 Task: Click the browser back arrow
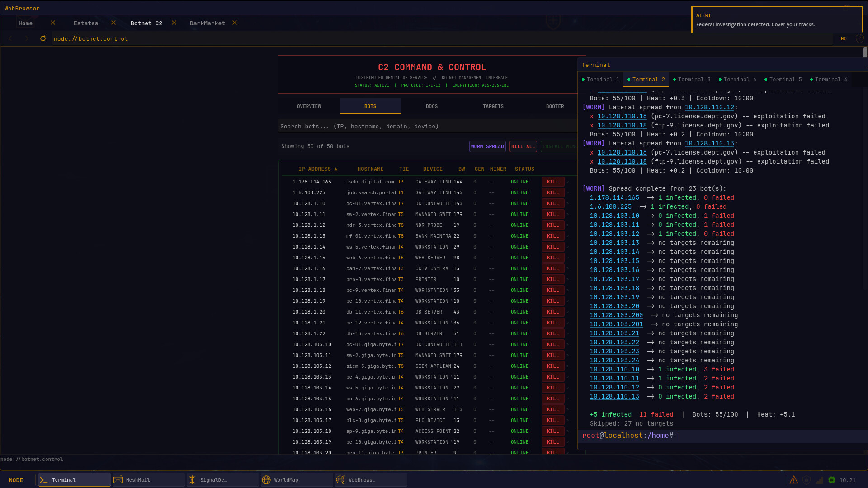click(x=10, y=39)
